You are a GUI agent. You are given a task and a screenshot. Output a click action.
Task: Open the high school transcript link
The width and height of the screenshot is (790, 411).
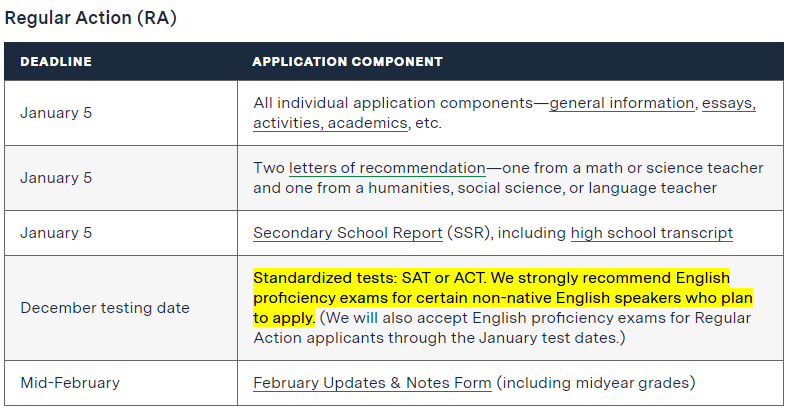pyautogui.click(x=652, y=233)
